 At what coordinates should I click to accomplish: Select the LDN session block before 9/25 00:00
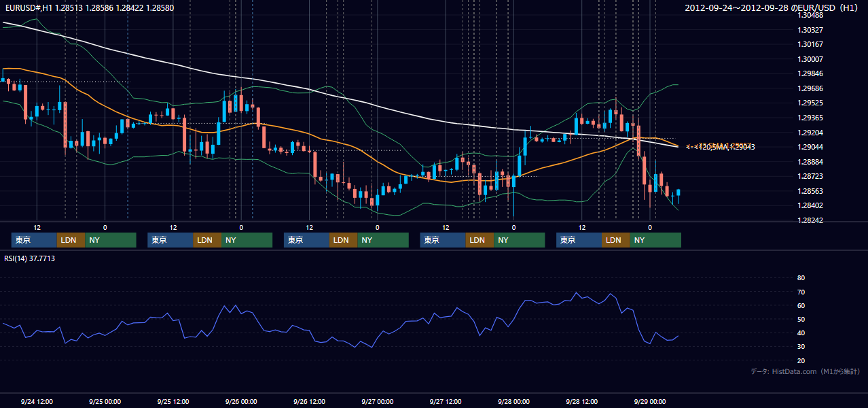point(71,240)
